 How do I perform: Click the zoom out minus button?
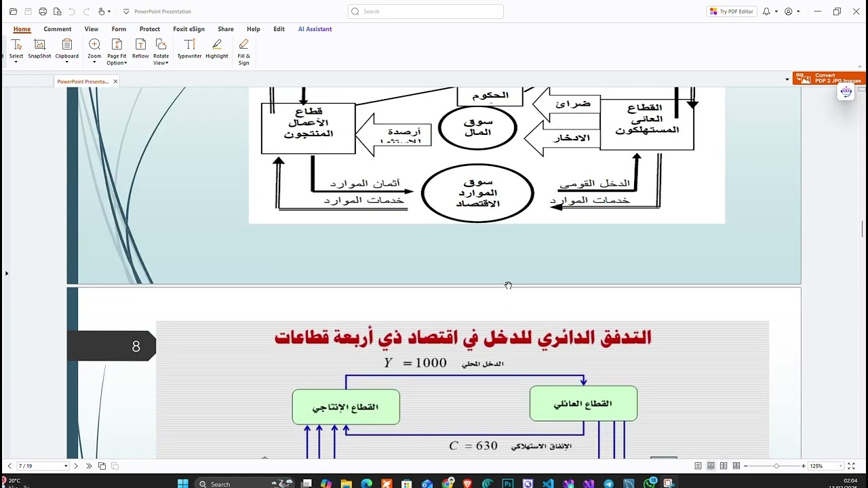747,466
